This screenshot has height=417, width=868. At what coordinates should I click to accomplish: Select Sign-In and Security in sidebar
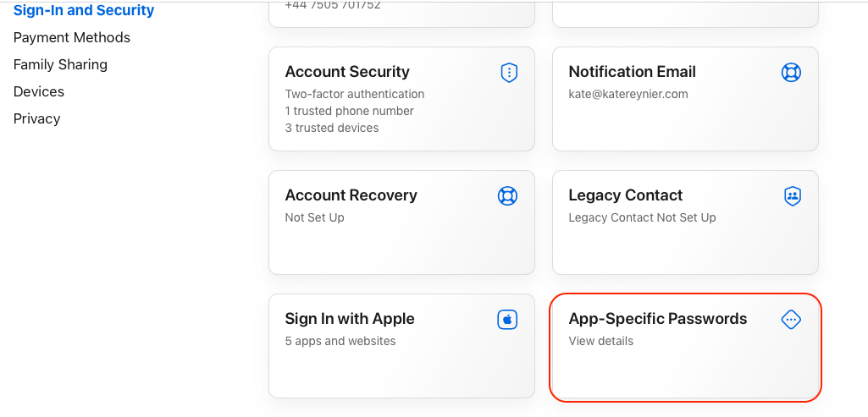tap(84, 10)
